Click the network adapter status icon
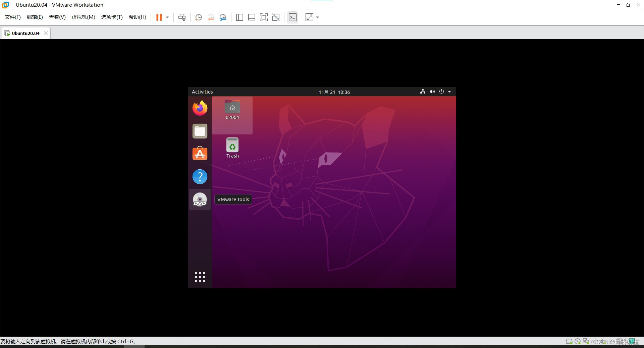The image size is (644, 348). (586, 341)
